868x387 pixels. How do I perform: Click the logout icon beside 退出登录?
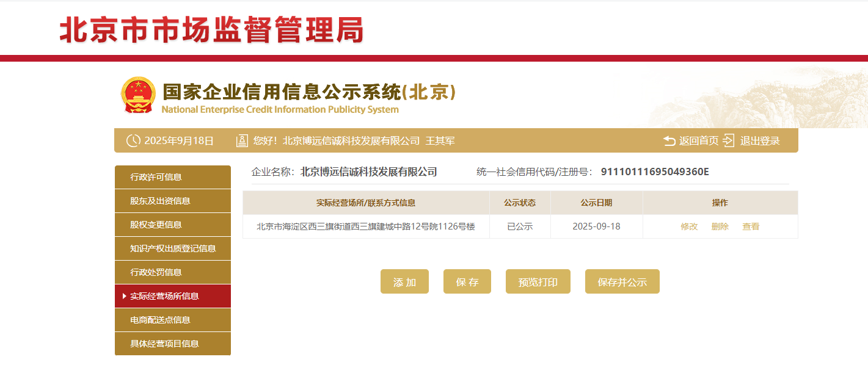(x=728, y=141)
